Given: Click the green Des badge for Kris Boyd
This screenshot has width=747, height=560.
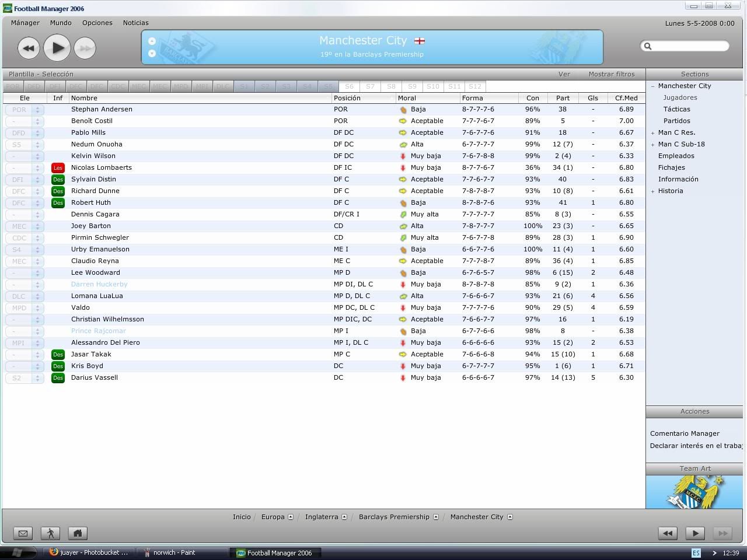Looking at the screenshot, I should 58,366.
